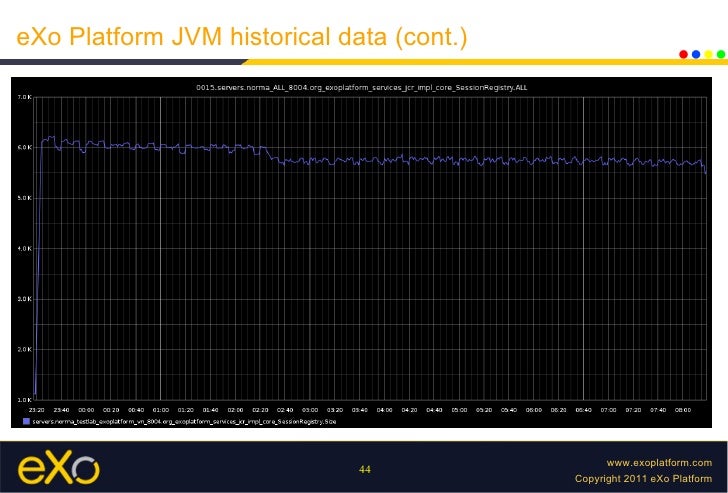Click the 02:20 time label on x-axis
Image resolution: width=728 pixels, height=493 pixels.
pos(260,410)
